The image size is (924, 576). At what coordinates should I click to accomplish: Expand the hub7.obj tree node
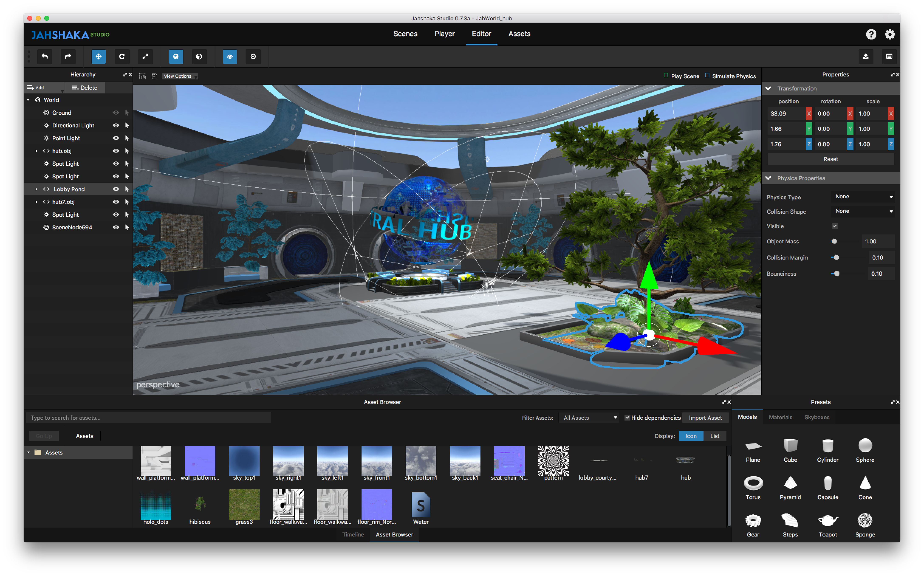pos(36,202)
